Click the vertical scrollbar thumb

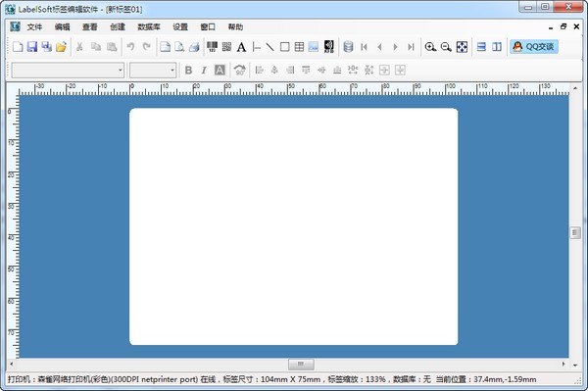click(x=575, y=233)
